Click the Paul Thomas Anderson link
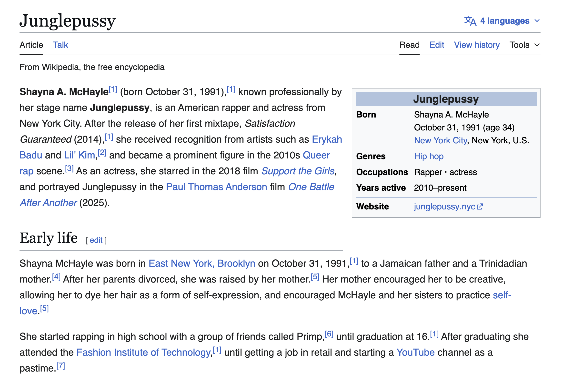 pos(216,187)
